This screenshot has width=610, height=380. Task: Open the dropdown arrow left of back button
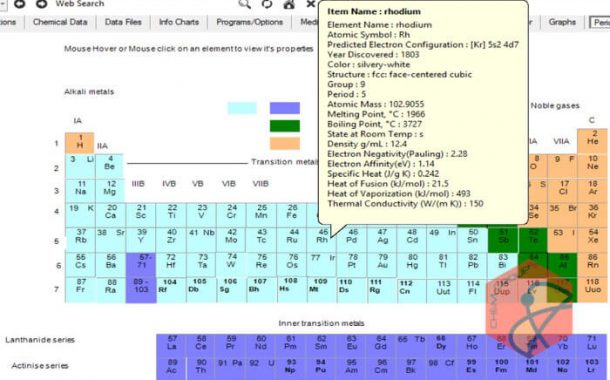coord(2,4)
